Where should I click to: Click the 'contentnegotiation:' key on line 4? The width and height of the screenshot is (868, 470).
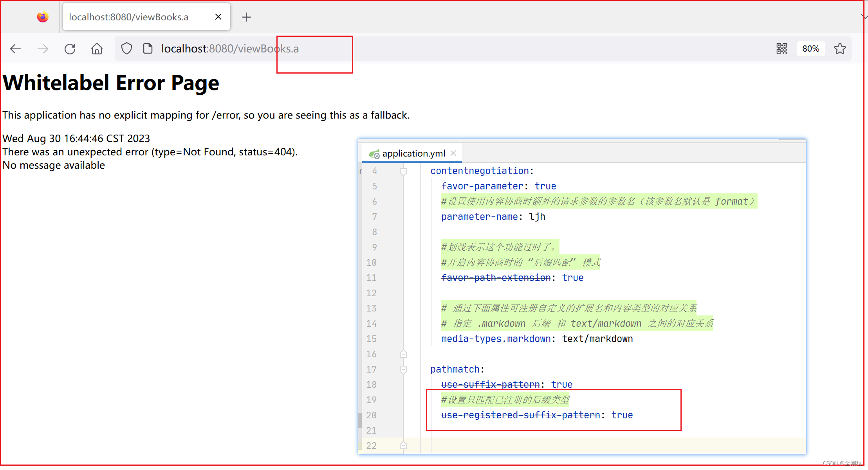(x=482, y=171)
